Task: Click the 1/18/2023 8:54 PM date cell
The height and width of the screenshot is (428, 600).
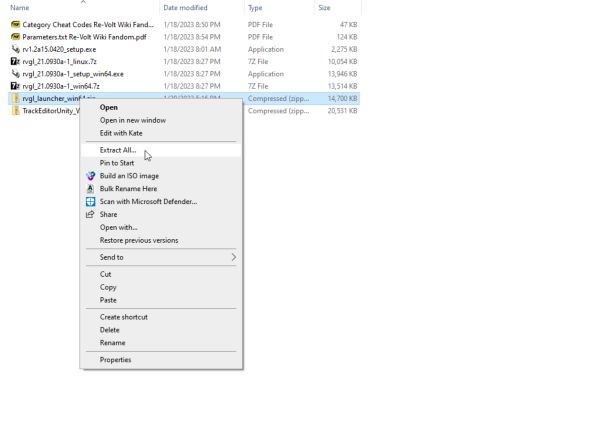Action: click(192, 37)
